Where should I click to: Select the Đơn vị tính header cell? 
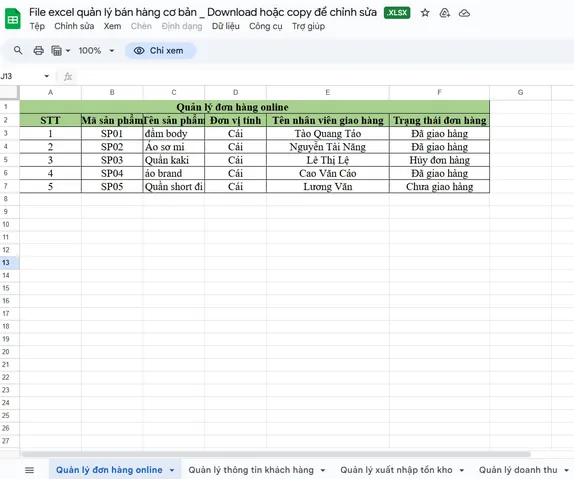(235, 120)
